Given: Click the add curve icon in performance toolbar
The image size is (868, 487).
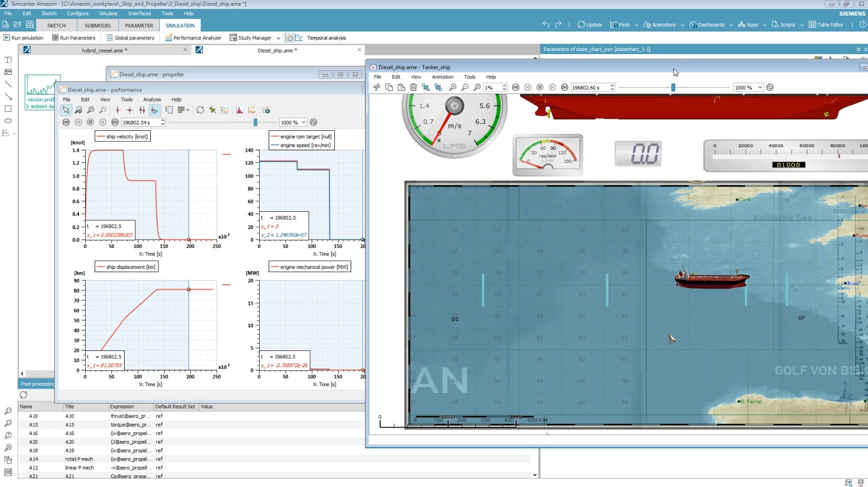Looking at the screenshot, I should (x=267, y=110).
